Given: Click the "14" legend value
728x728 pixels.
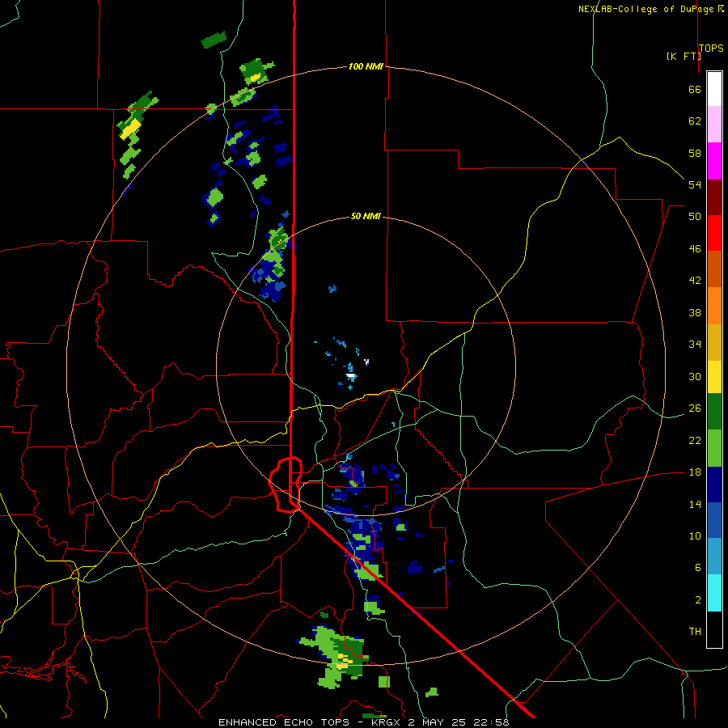Looking at the screenshot, I should [x=695, y=504].
